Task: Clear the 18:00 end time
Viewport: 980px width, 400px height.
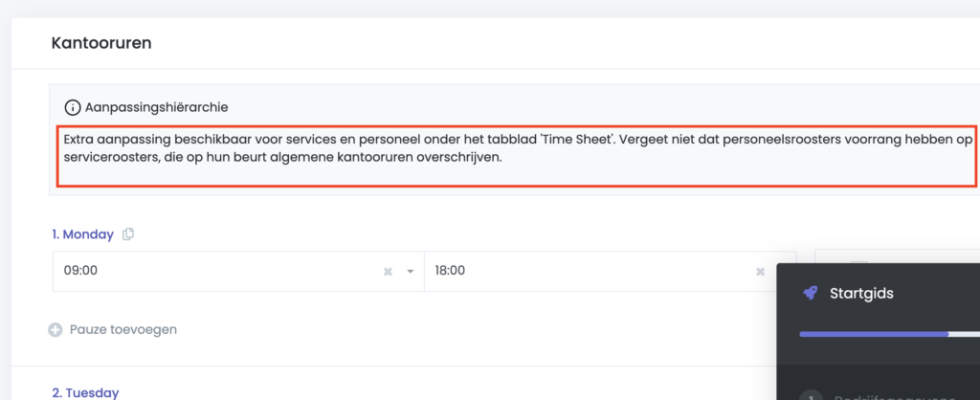Action: click(x=760, y=272)
